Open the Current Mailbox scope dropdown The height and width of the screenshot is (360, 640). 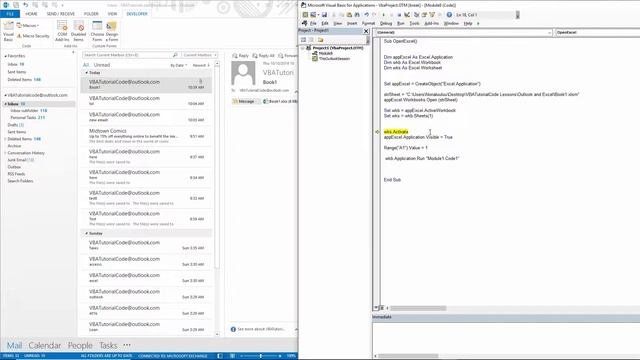tap(200, 55)
